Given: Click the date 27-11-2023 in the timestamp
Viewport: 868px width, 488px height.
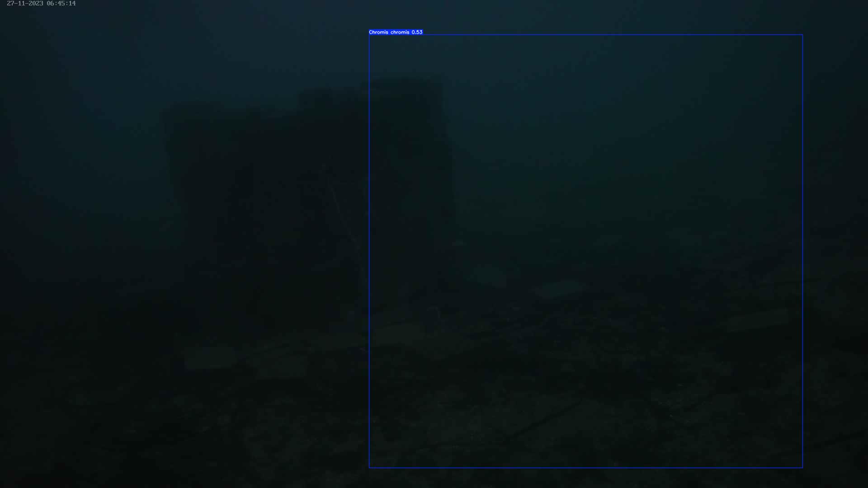Looking at the screenshot, I should click(x=25, y=4).
